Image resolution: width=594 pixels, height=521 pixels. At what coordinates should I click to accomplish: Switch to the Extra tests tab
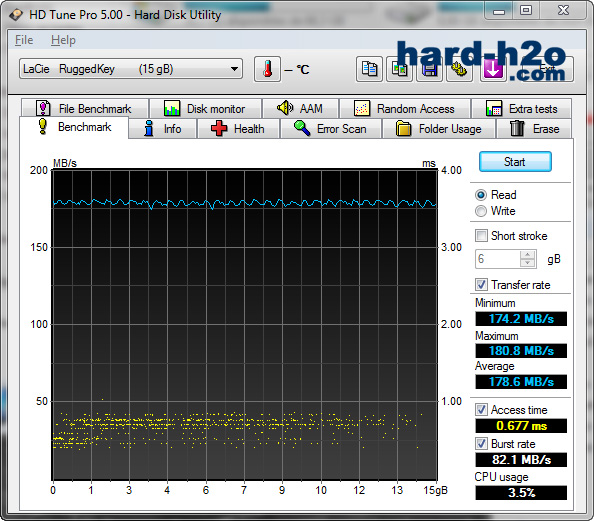[521, 109]
